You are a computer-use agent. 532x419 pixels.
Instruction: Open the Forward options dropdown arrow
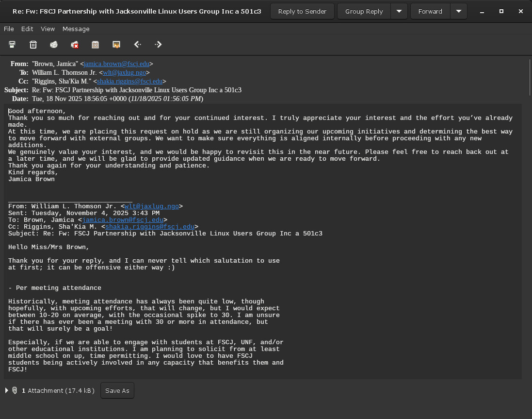(x=458, y=11)
